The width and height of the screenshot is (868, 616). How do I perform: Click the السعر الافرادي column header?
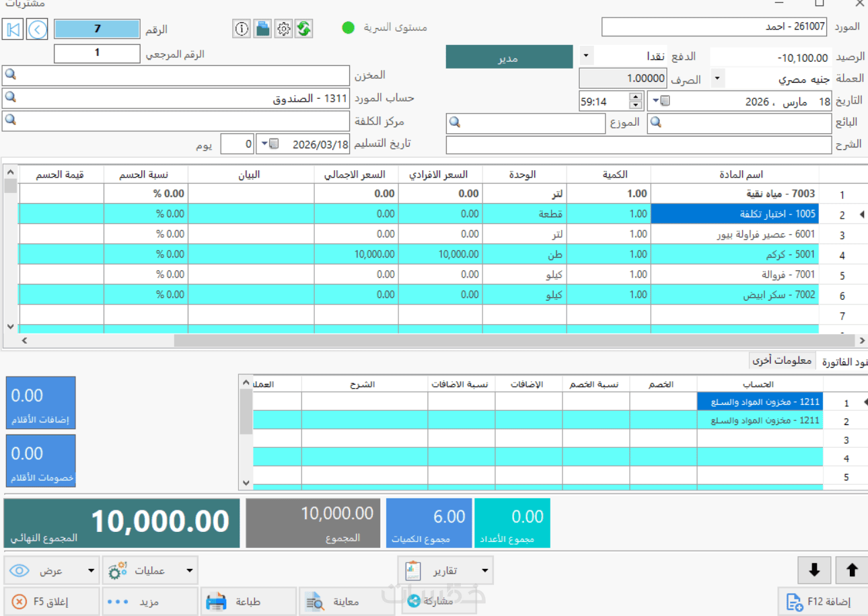point(439,175)
